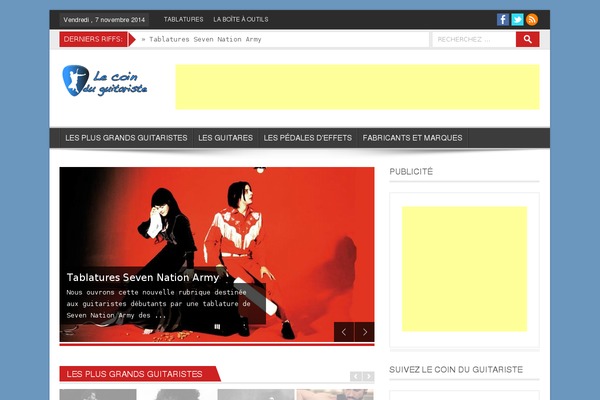Open La Boîte à Outils menu
Image resolution: width=600 pixels, height=400 pixels.
pos(241,20)
